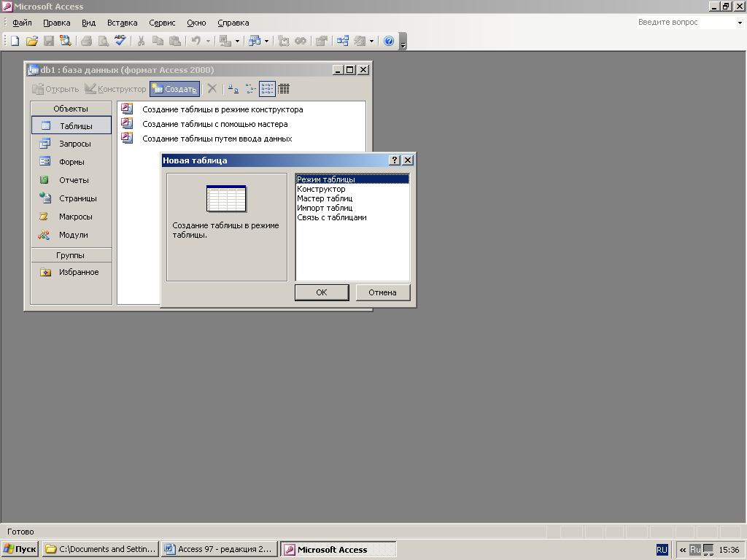
Task: Click the Пуск start button
Action: click(20, 549)
